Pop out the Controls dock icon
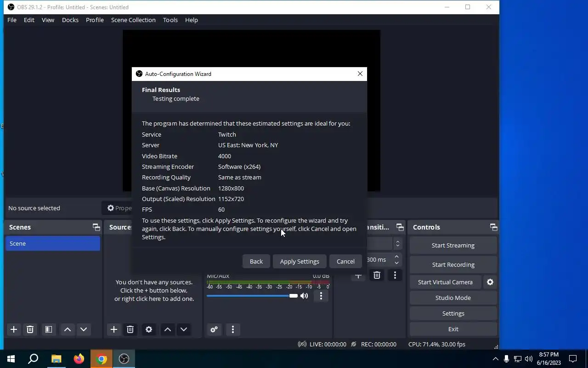 [x=494, y=227]
